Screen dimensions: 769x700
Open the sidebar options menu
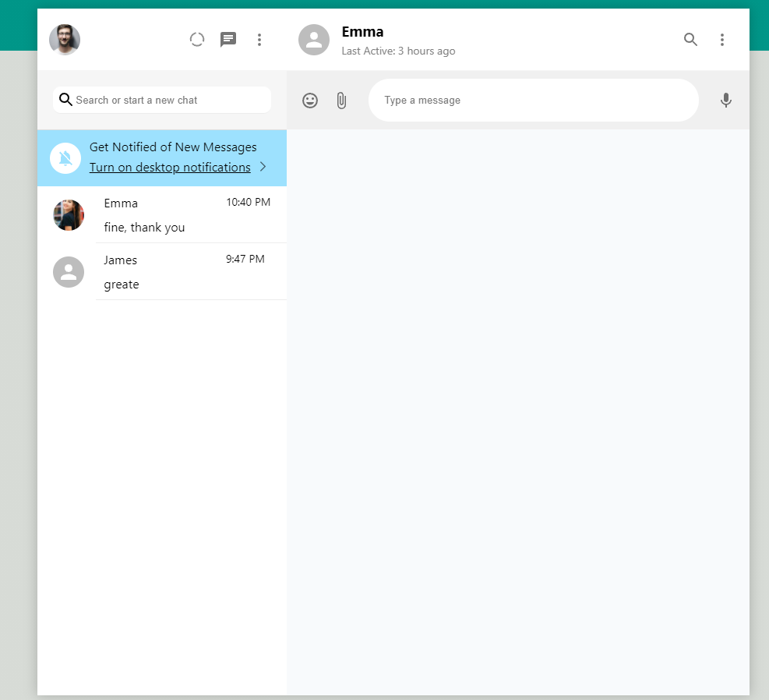259,39
